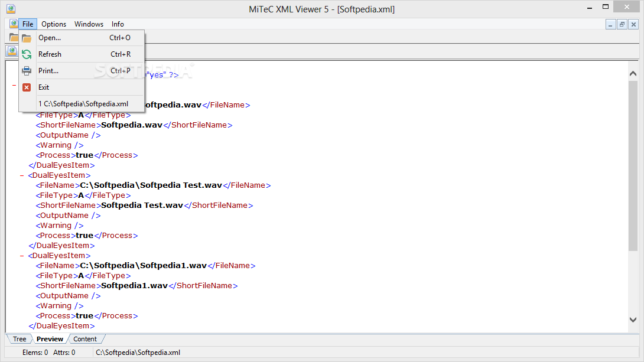Click the folder icon beside Open
The width and height of the screenshot is (644, 362).
tap(27, 38)
